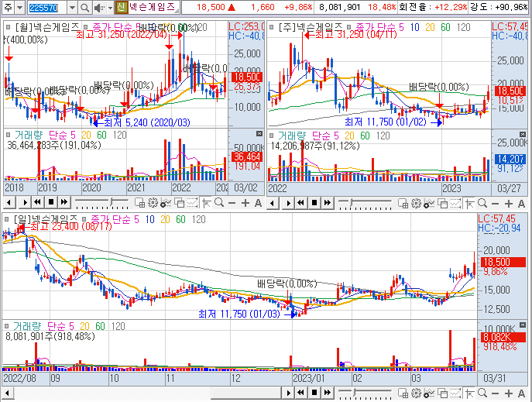This screenshot has height=402, width=532.
Task: Click monthly chart dotted line range icon
Action: coord(192,203)
